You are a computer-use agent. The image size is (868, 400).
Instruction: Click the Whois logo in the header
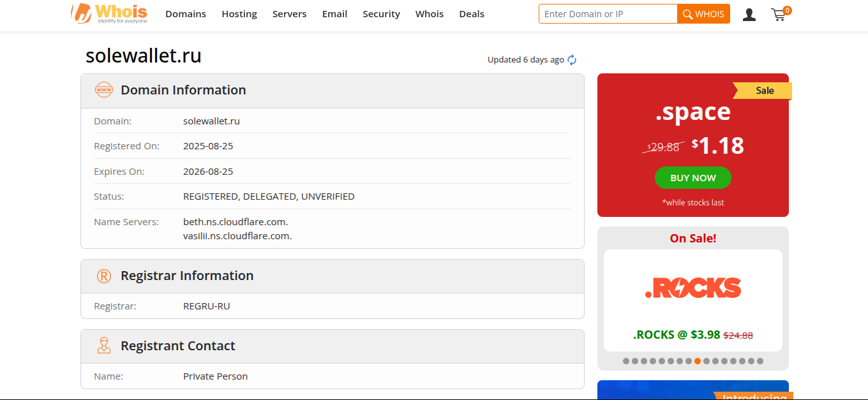click(x=108, y=13)
